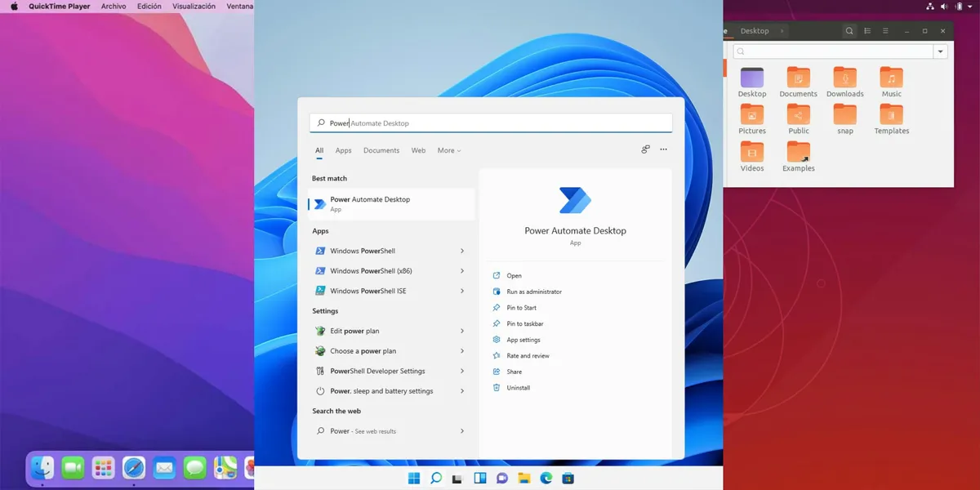980x490 pixels.
Task: Toggle search in Ubuntu Files header
Action: [x=849, y=31]
